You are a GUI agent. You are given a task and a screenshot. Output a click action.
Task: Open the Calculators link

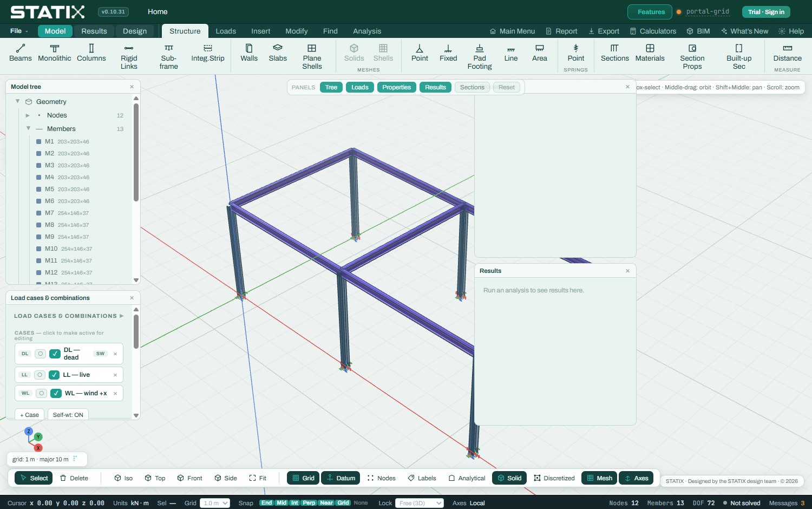coord(653,31)
